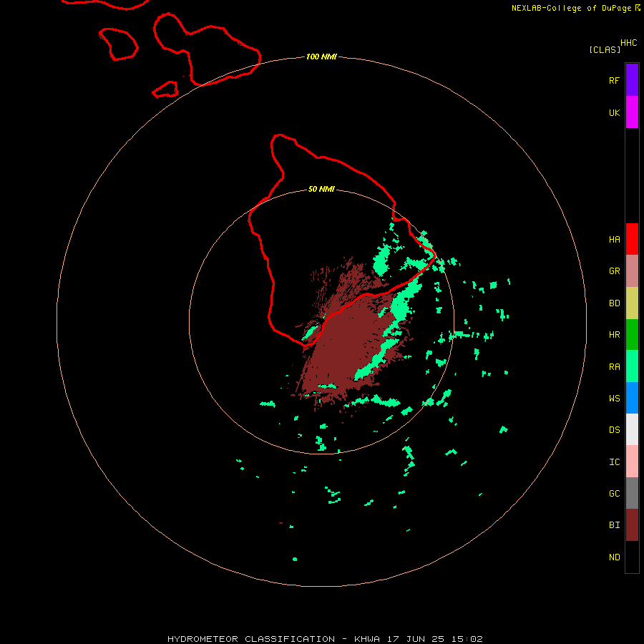Click the 'HA' legend label
Viewport: 644px width, 644px height.
pos(614,240)
